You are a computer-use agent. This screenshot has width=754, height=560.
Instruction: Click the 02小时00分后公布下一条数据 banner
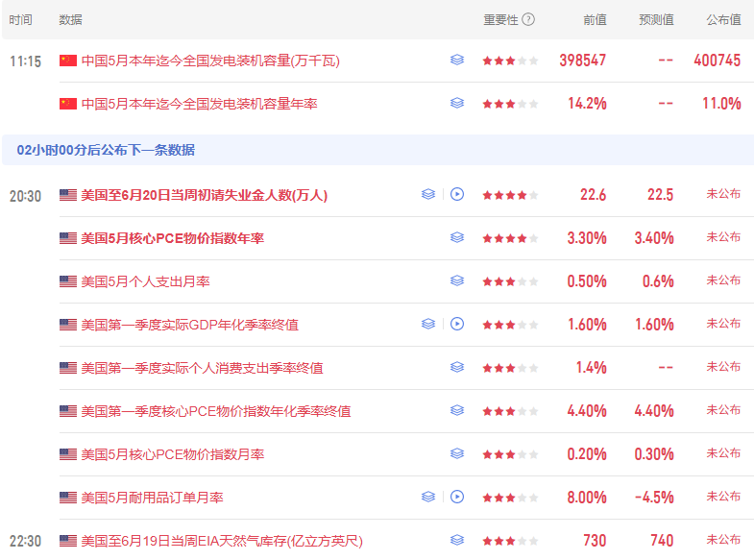tap(378, 150)
